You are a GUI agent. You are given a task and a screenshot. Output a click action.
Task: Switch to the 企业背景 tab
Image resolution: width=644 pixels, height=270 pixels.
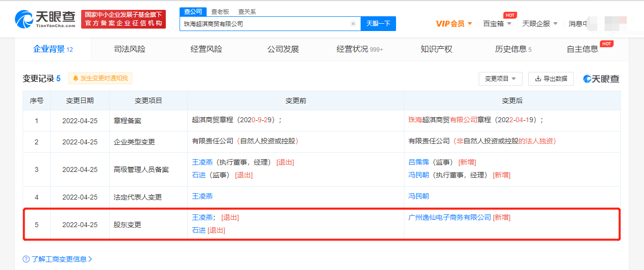point(53,49)
